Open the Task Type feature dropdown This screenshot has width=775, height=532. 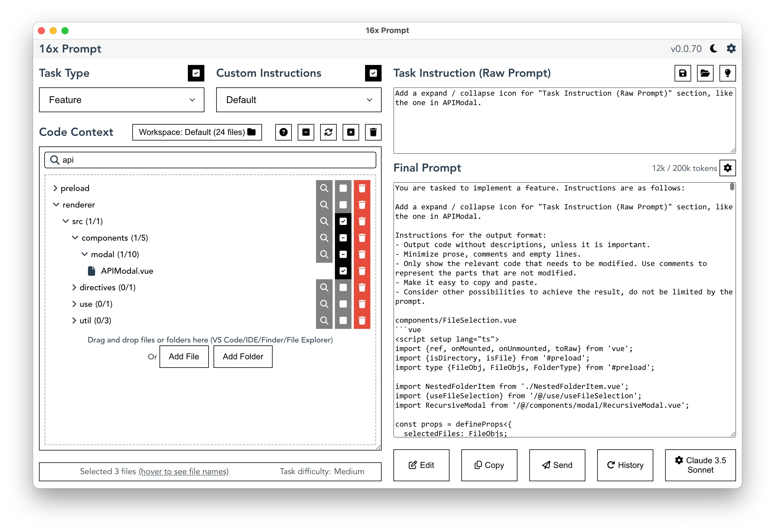pos(121,100)
